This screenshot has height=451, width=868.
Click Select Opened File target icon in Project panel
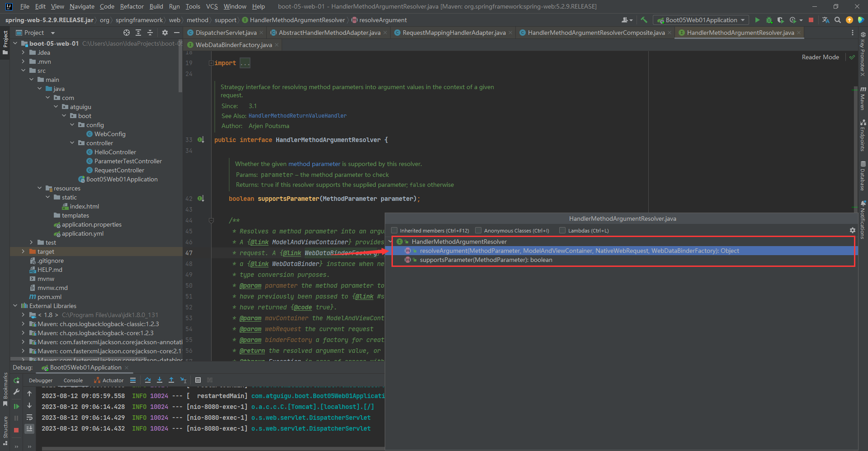coord(127,33)
